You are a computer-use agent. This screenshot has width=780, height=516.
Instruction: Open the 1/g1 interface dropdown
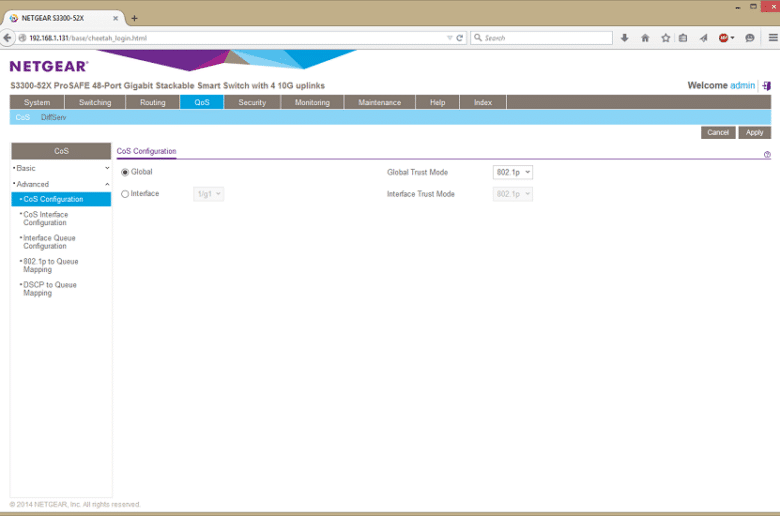coord(208,194)
